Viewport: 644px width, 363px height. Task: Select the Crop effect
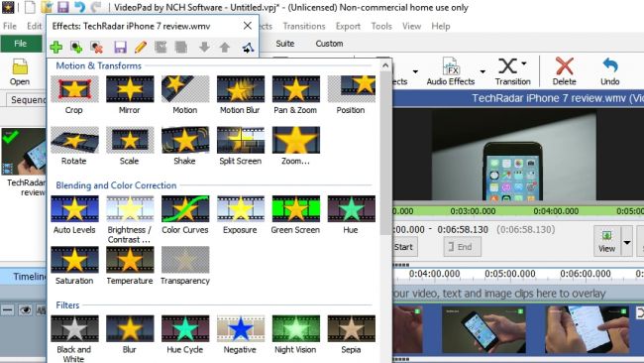coord(74,95)
